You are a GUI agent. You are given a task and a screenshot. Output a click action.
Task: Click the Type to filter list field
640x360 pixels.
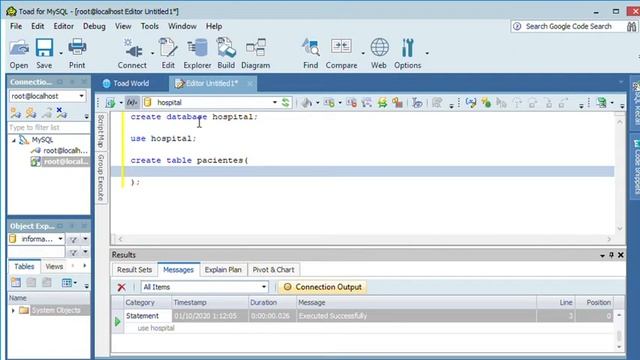49,127
